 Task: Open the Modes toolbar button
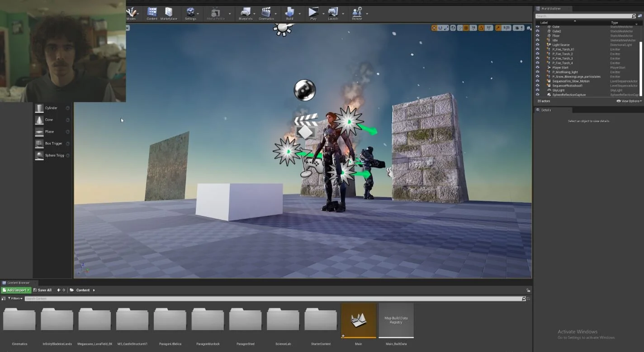(x=131, y=14)
